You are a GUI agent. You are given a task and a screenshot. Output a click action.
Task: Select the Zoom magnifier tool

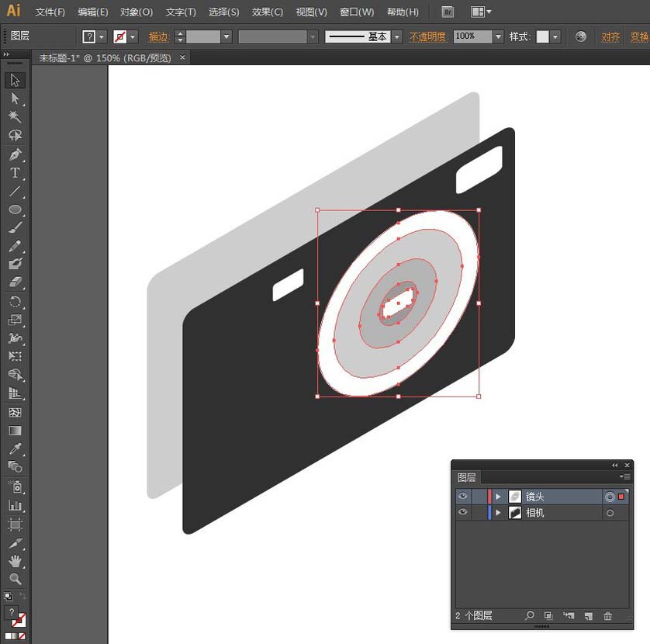tap(15, 579)
